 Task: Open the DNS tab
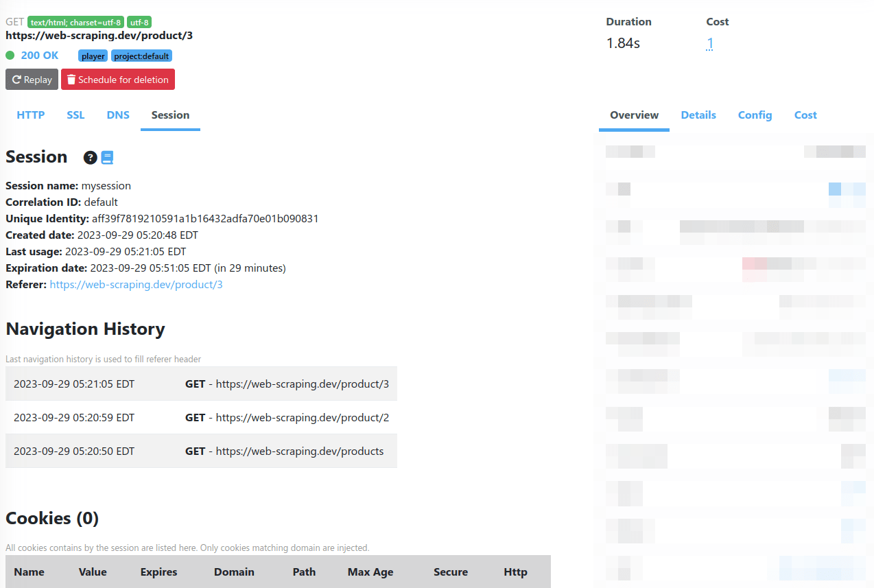pos(117,115)
